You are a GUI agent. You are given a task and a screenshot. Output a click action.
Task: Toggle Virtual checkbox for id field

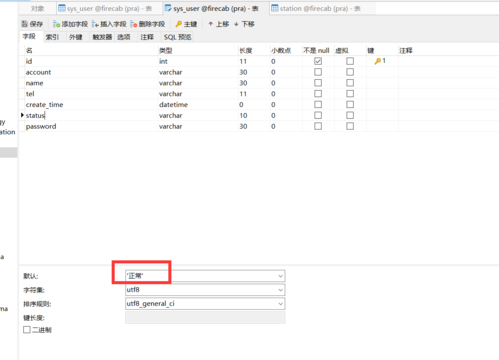350,61
